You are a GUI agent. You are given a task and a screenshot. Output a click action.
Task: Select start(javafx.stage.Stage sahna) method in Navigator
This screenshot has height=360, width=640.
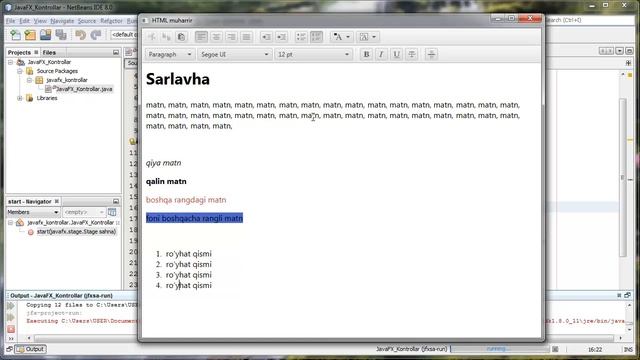[x=76, y=232]
